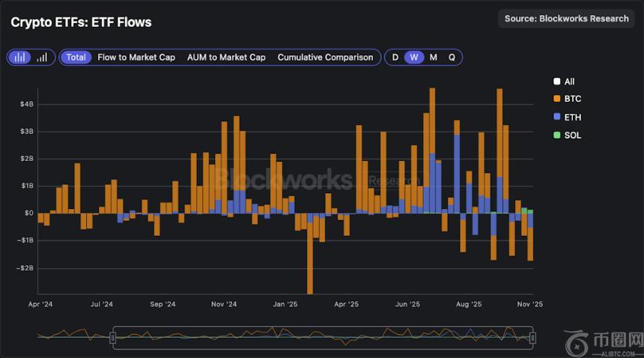Select the Total tab

[x=76, y=57]
